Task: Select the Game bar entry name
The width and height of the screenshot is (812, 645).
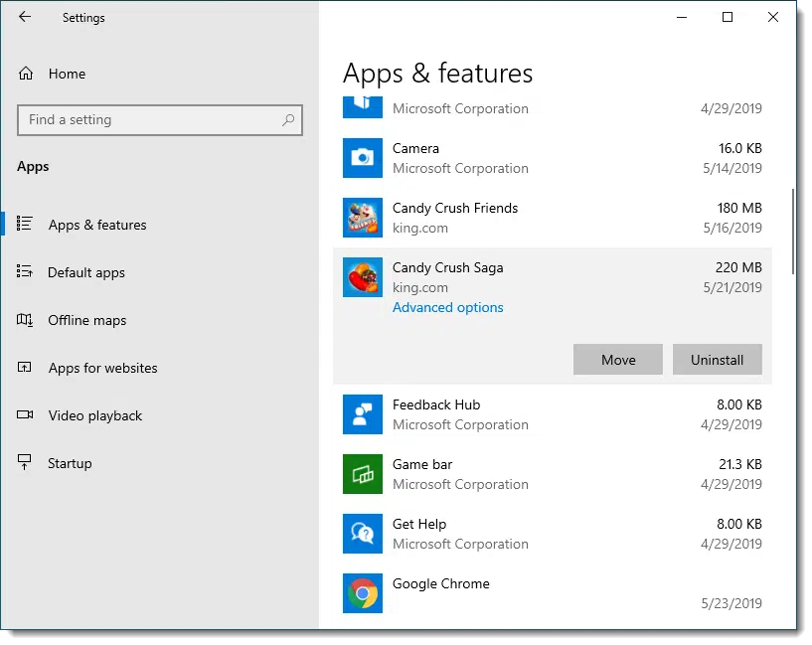Action: [x=422, y=464]
